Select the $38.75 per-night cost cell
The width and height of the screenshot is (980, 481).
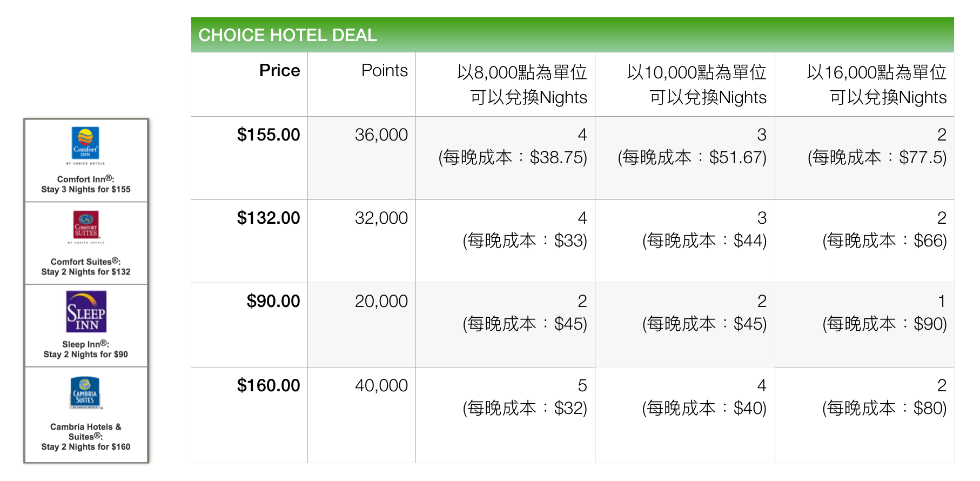pos(505,158)
